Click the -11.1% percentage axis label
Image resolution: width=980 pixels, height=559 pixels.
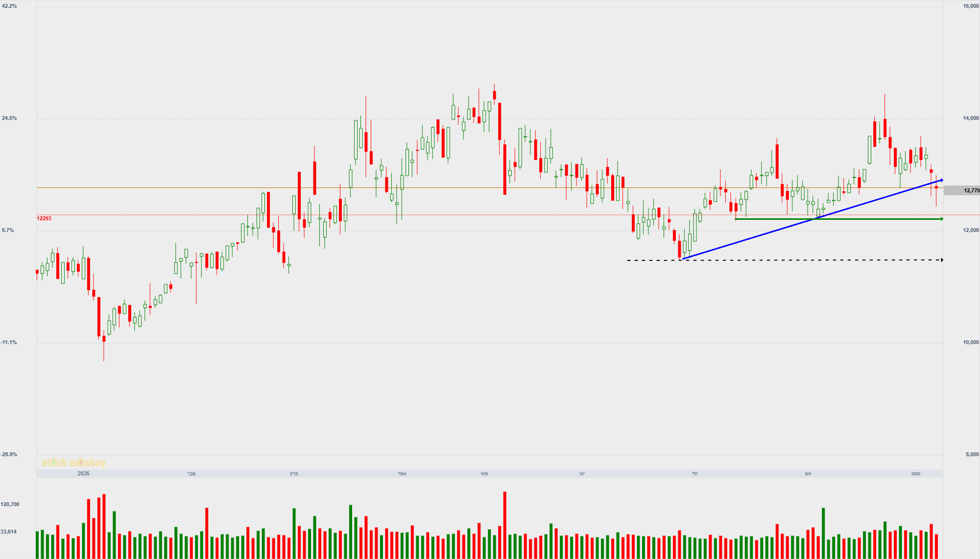[x=9, y=342]
